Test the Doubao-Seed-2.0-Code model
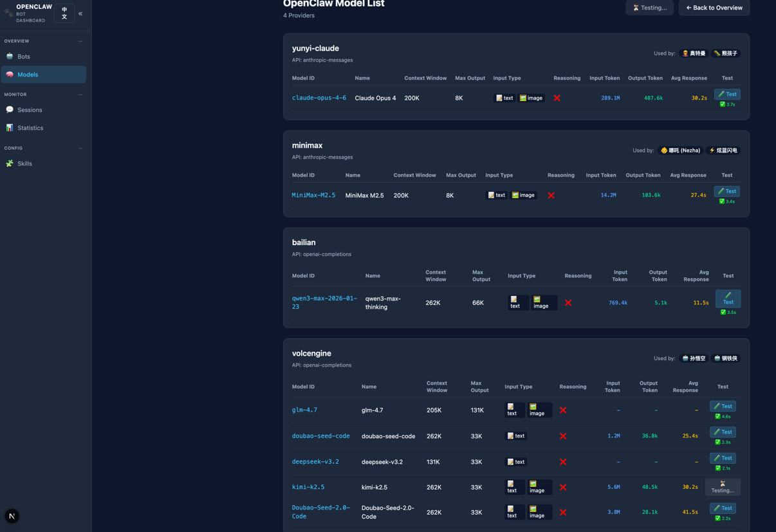The image size is (776, 532). click(723, 508)
